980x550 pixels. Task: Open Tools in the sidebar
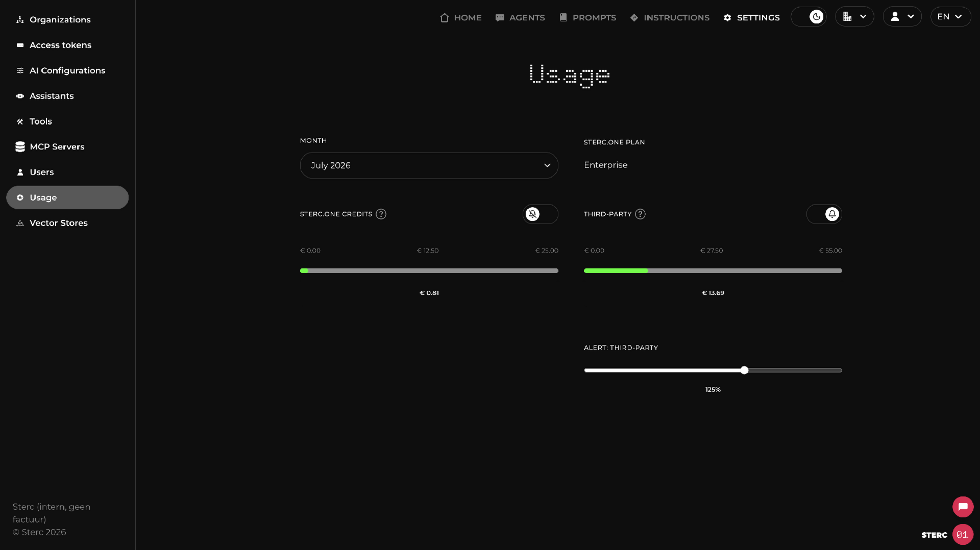(x=67, y=121)
